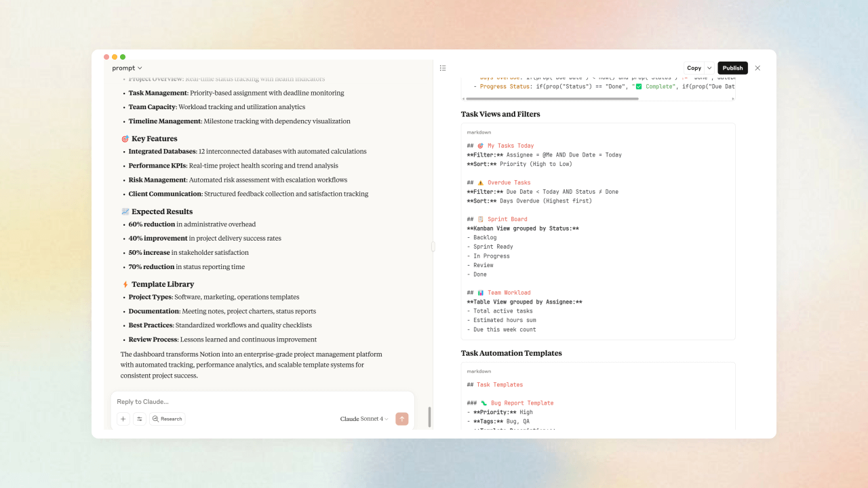The height and width of the screenshot is (488, 868).
Task: Click the chat conversation scrollbar
Action: 429,416
